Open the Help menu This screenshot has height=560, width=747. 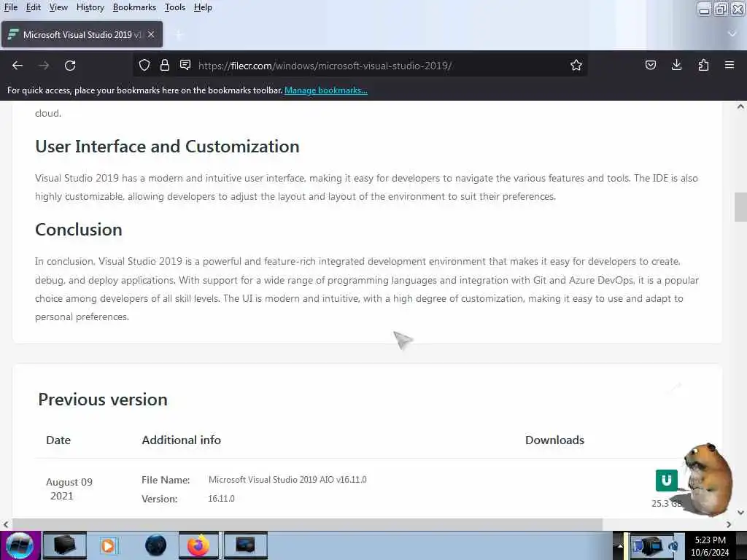coord(203,7)
